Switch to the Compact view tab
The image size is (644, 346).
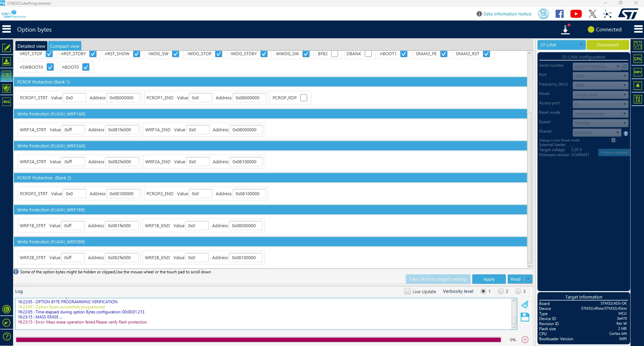pyautogui.click(x=65, y=46)
